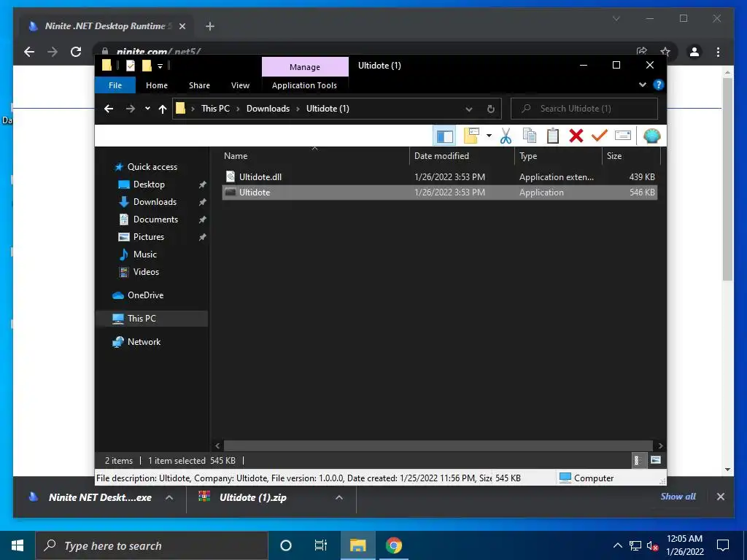The image size is (747, 560).
Task: Open the Application Tools tab
Action: coord(304,85)
